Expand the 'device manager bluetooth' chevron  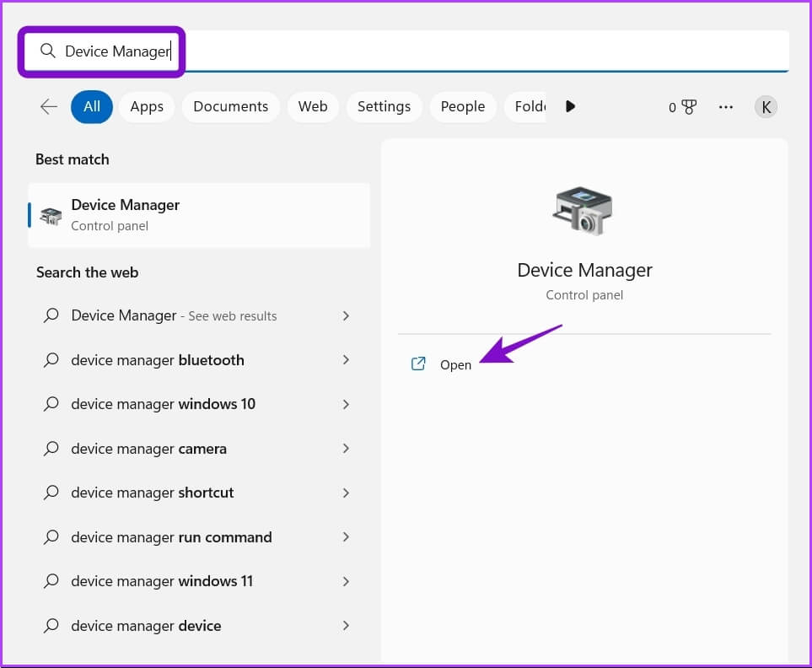click(346, 360)
